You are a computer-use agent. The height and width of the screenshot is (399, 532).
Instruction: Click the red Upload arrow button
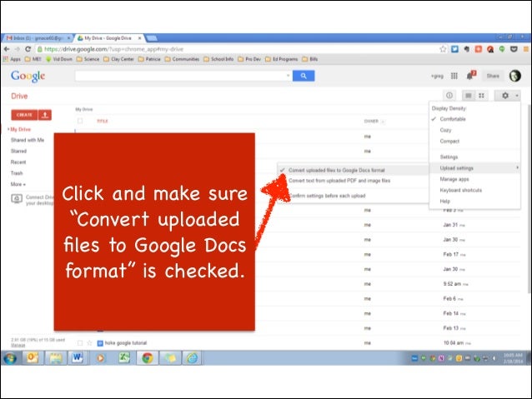pyautogui.click(x=45, y=115)
